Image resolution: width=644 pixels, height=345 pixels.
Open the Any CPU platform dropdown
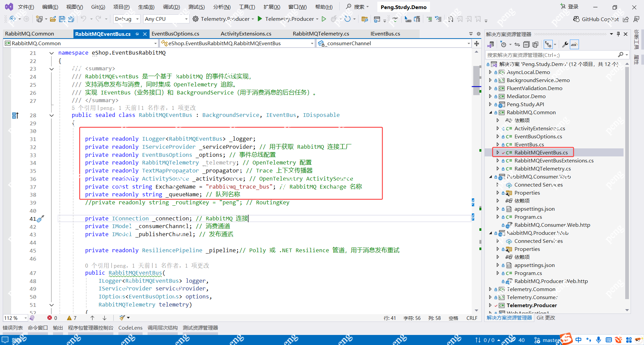tap(166, 19)
